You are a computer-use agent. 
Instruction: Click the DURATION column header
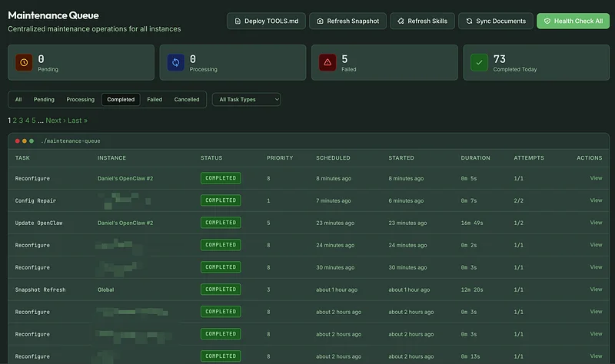[x=475, y=158]
